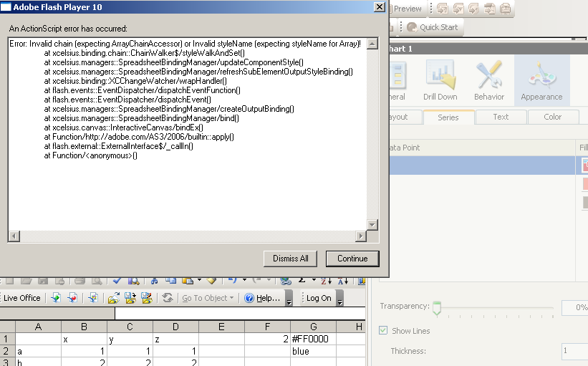Click the Thickness value field
Viewport: 588px width, 366px height.
click(575, 351)
